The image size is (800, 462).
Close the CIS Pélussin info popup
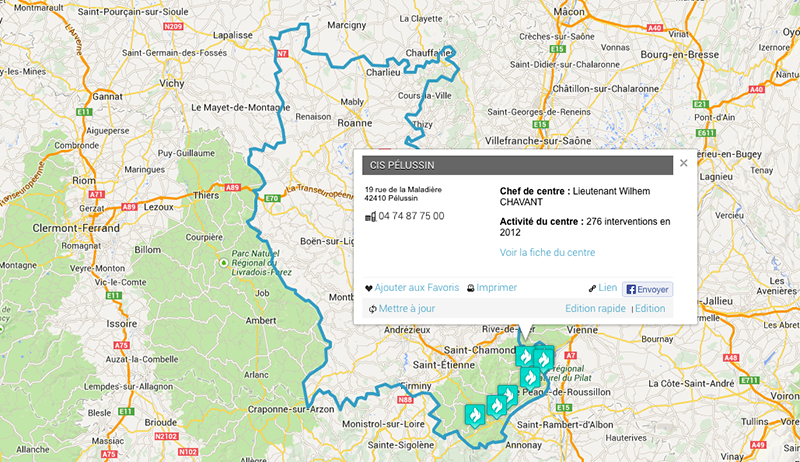(x=684, y=163)
